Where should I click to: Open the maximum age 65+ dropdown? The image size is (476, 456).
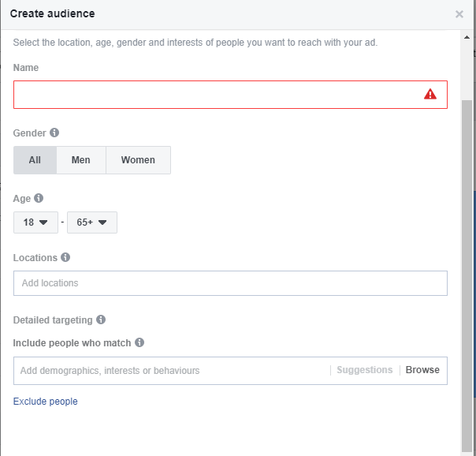point(92,222)
